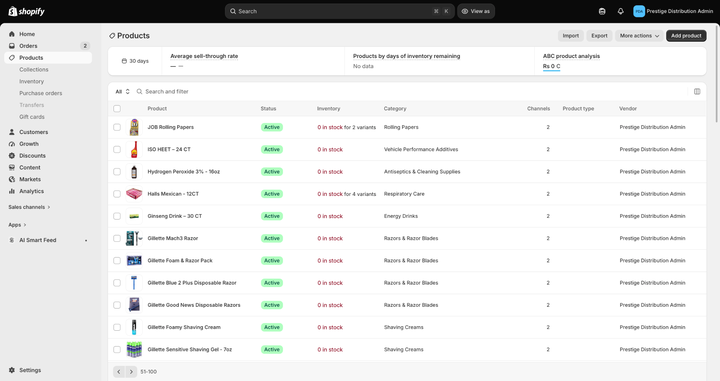
Task: Open ABC product analysis metric
Action: coord(571,56)
